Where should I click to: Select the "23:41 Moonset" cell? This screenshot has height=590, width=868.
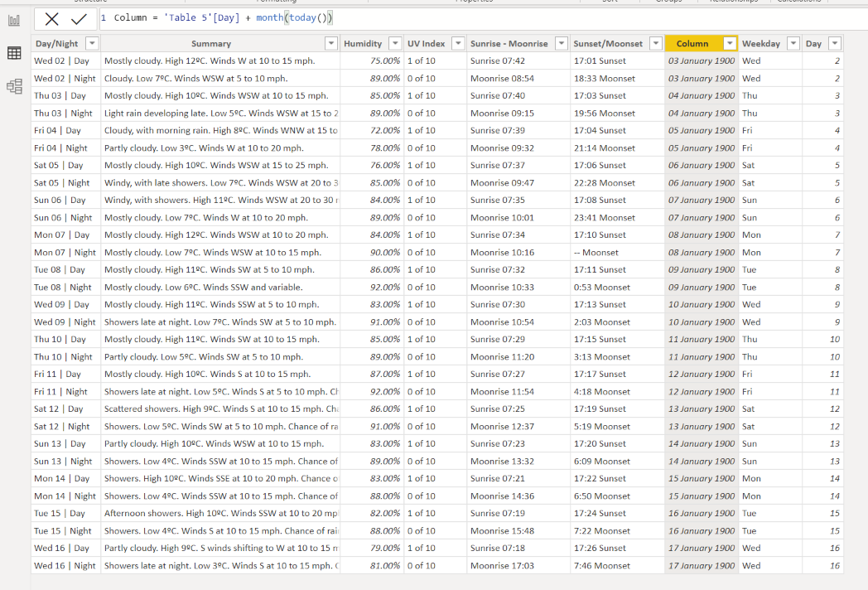[617, 218]
